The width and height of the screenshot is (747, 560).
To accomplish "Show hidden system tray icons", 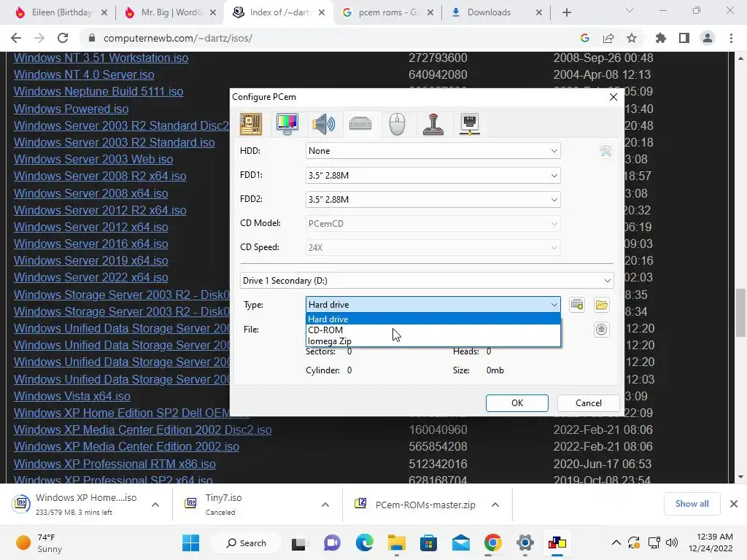I will tap(616, 542).
